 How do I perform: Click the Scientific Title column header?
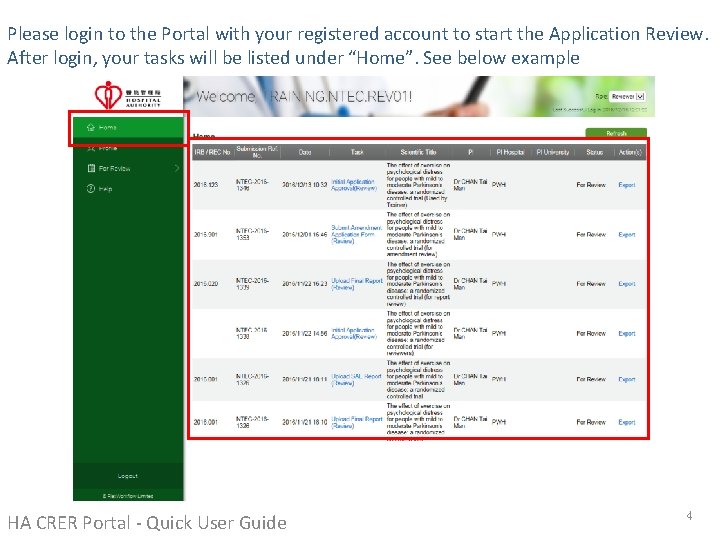point(418,152)
